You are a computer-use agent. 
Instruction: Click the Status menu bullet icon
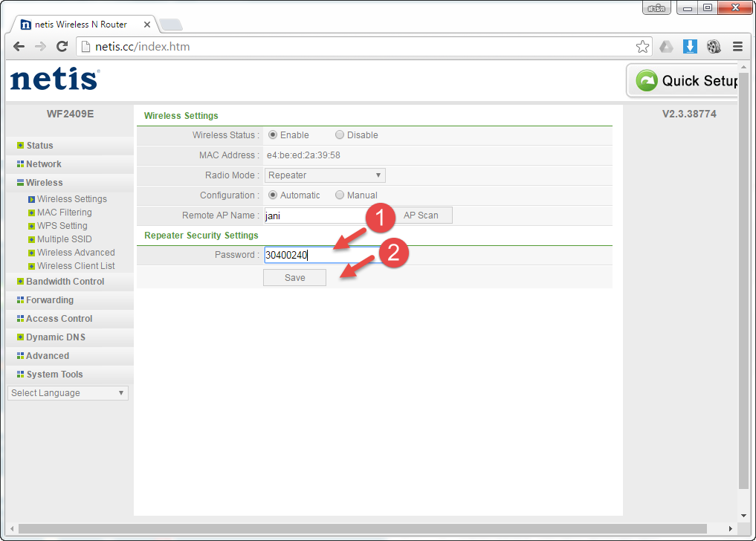click(20, 145)
